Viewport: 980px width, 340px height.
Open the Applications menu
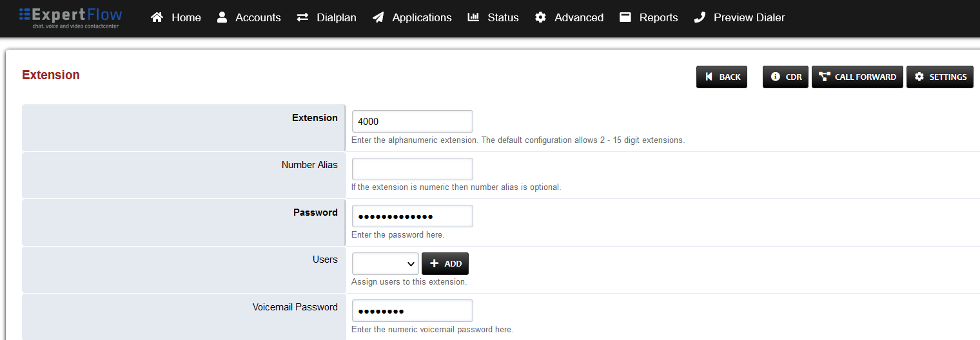(x=422, y=17)
